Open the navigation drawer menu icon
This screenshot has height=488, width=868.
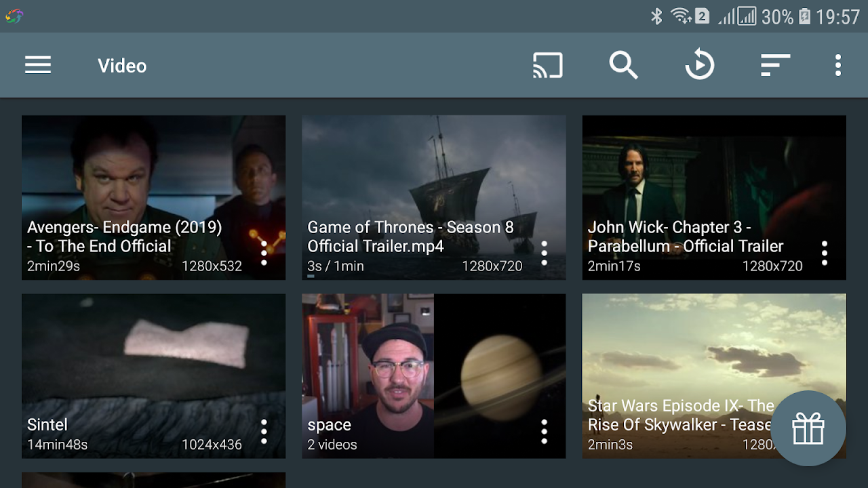pyautogui.click(x=38, y=65)
